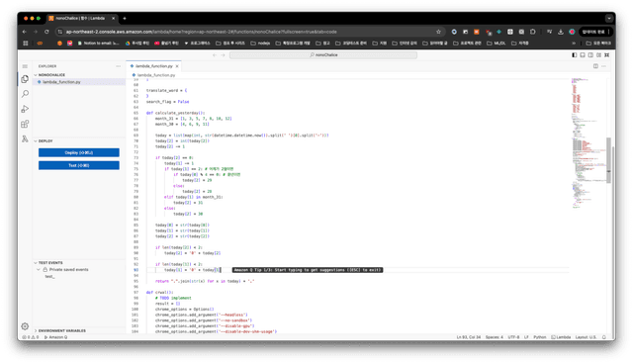Click Layout: U.S. in the status bar

tap(586, 337)
